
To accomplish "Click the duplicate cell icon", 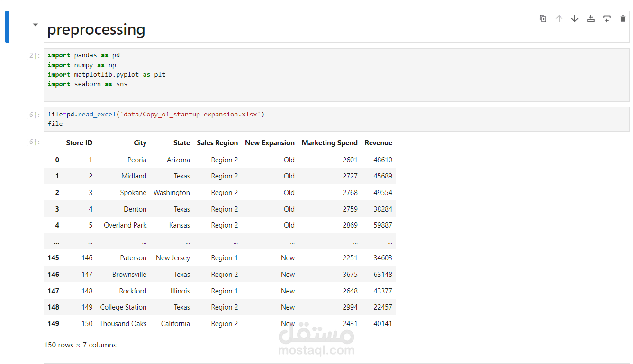I will pos(543,18).
